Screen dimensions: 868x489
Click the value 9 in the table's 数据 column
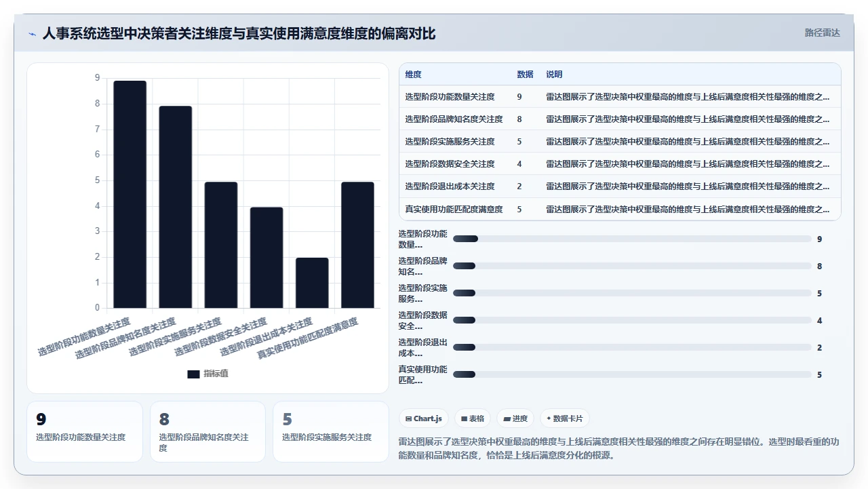click(x=519, y=97)
